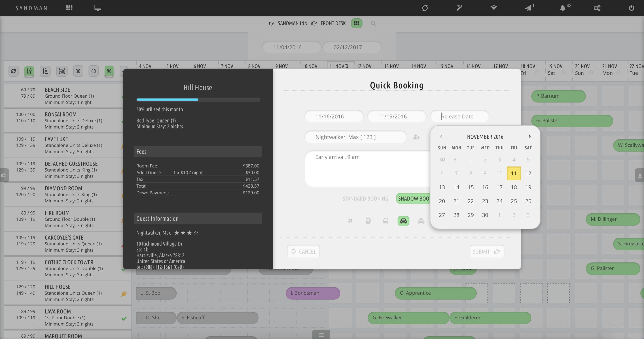Click the power logout icon
Viewport: 644px width, 339px height.
tap(631, 8)
